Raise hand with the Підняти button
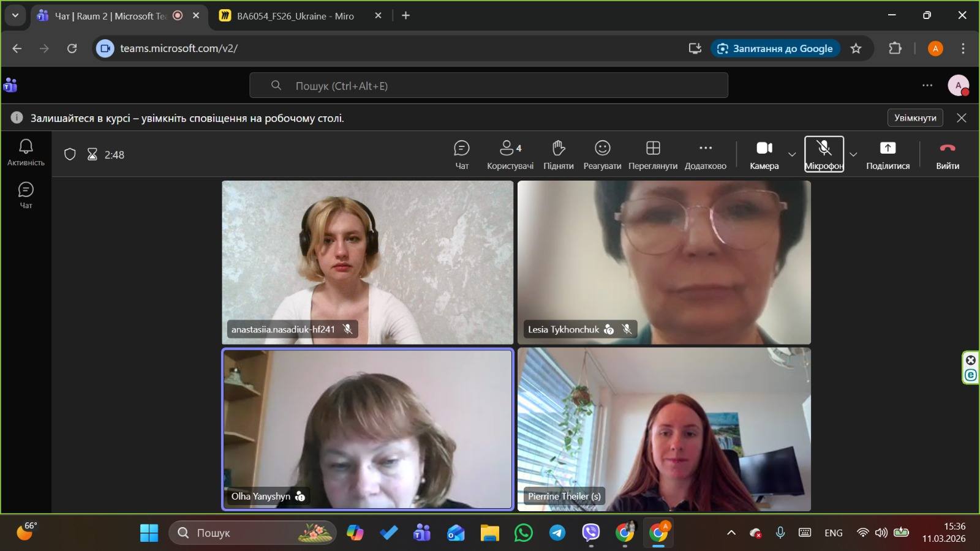This screenshot has width=980, height=551. [x=558, y=154]
